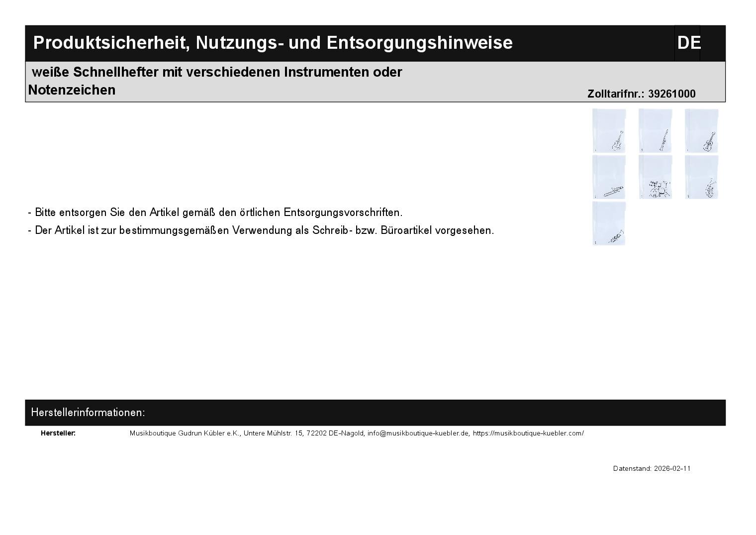Click the DE language code box

point(688,43)
